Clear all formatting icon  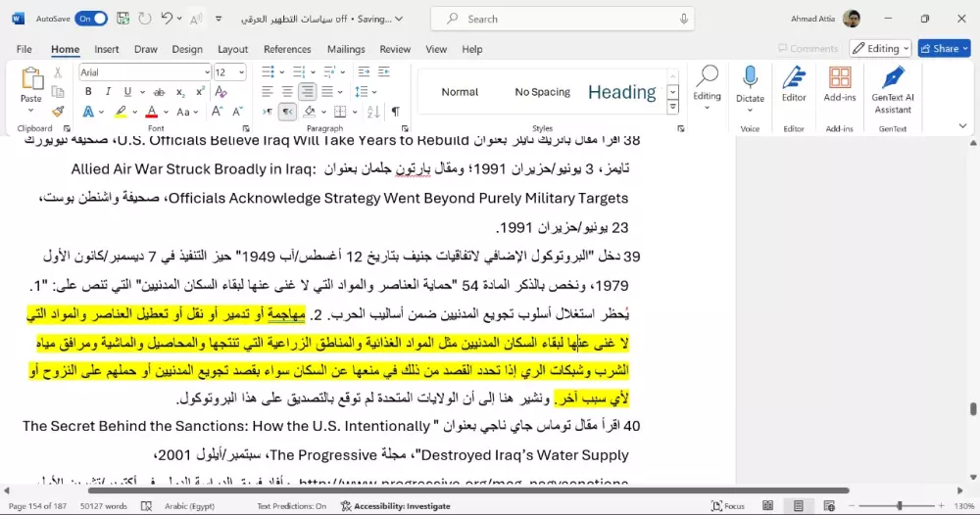(220, 92)
